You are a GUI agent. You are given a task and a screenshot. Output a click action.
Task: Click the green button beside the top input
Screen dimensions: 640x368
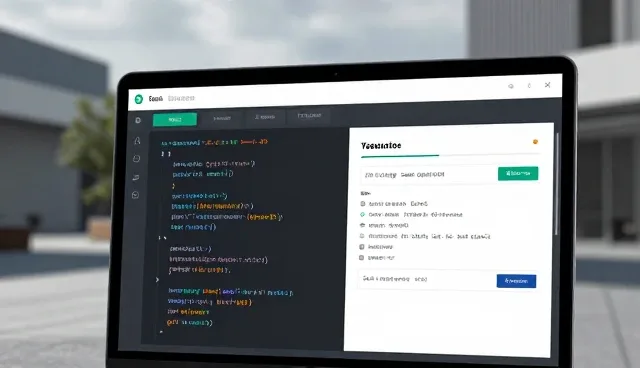[518, 173]
